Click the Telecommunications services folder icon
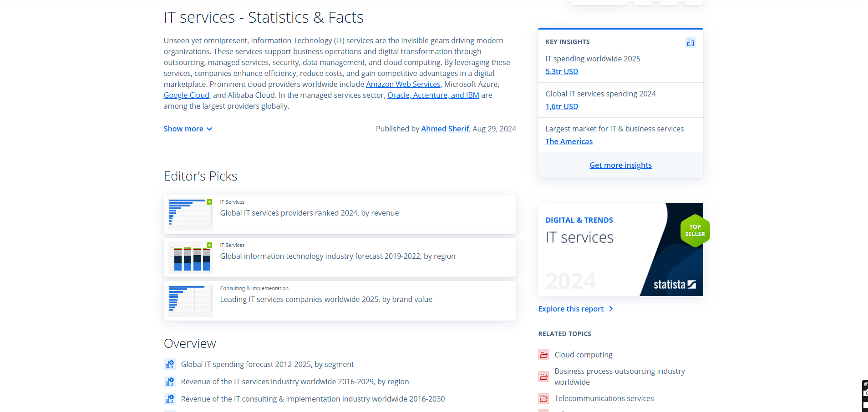868x412 pixels. [543, 398]
